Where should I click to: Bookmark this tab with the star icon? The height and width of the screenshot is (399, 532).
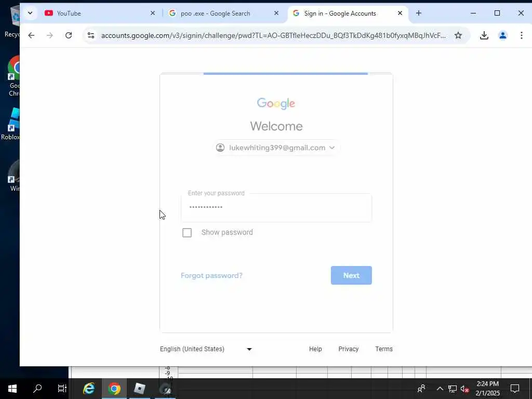(x=458, y=35)
